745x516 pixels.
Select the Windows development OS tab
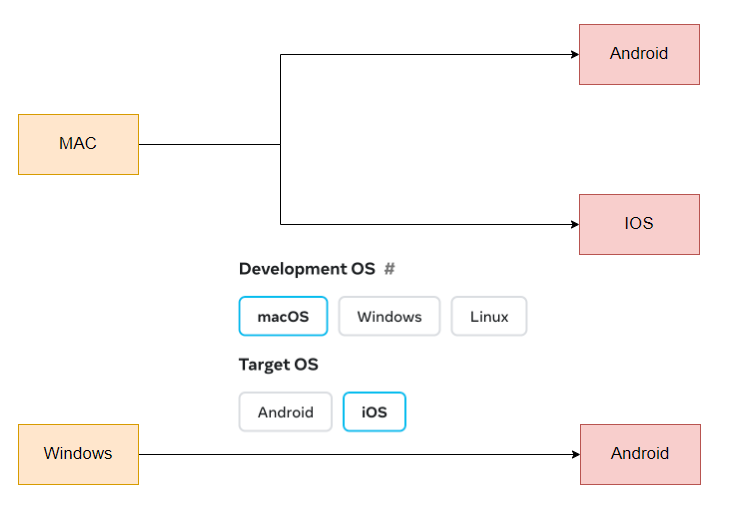389,316
